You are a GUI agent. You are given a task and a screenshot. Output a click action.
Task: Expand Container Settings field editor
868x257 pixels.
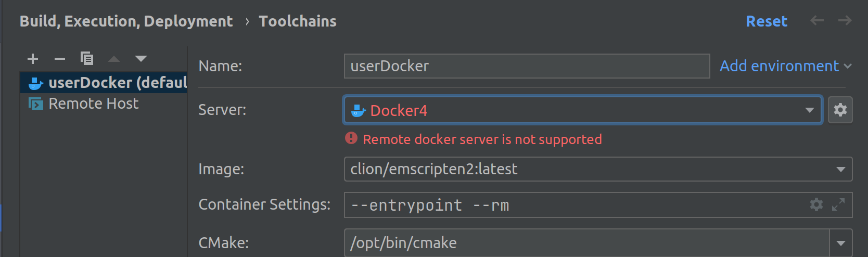(838, 204)
